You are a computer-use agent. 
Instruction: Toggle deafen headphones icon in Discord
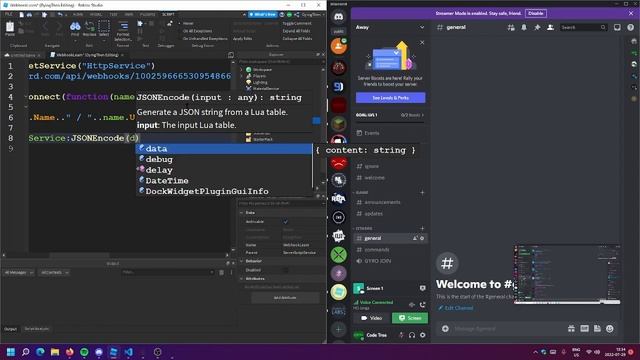pyautogui.click(x=412, y=335)
